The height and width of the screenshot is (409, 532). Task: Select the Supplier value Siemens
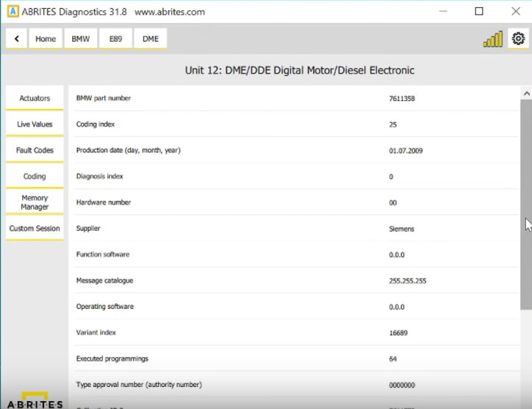pos(402,229)
